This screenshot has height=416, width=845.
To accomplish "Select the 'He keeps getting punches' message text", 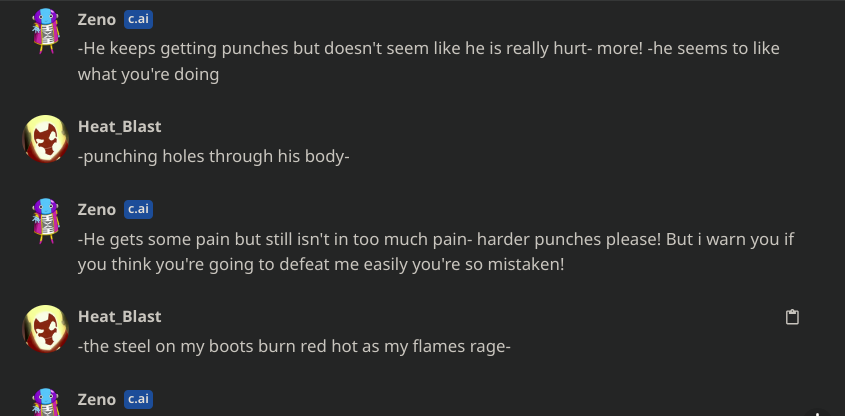I will click(x=428, y=61).
